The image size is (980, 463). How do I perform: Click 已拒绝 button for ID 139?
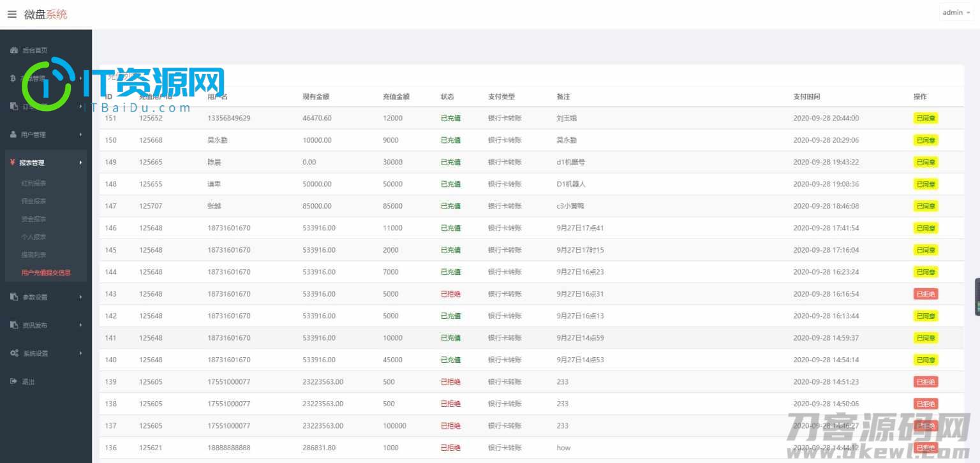pos(926,382)
